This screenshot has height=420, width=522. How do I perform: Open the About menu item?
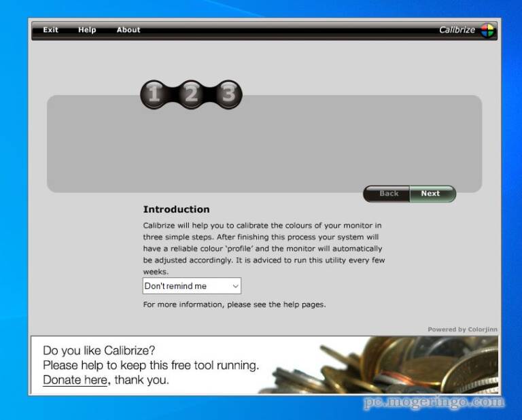pyautogui.click(x=128, y=30)
